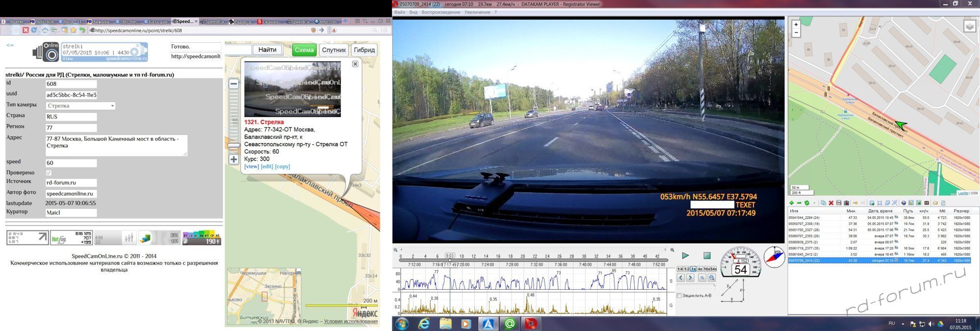Close the 1321 Стрелка map popup

point(355,64)
